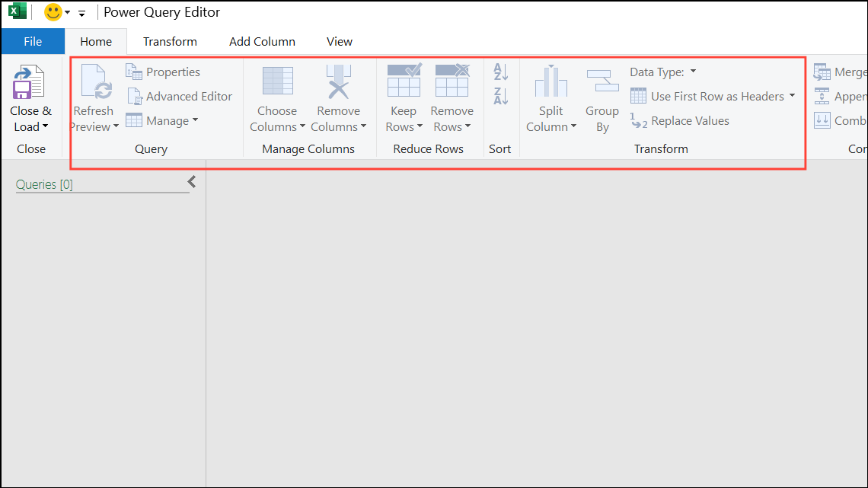The image size is (868, 488).
Task: Sort ascending with the A-Z icon
Action: [x=500, y=72]
